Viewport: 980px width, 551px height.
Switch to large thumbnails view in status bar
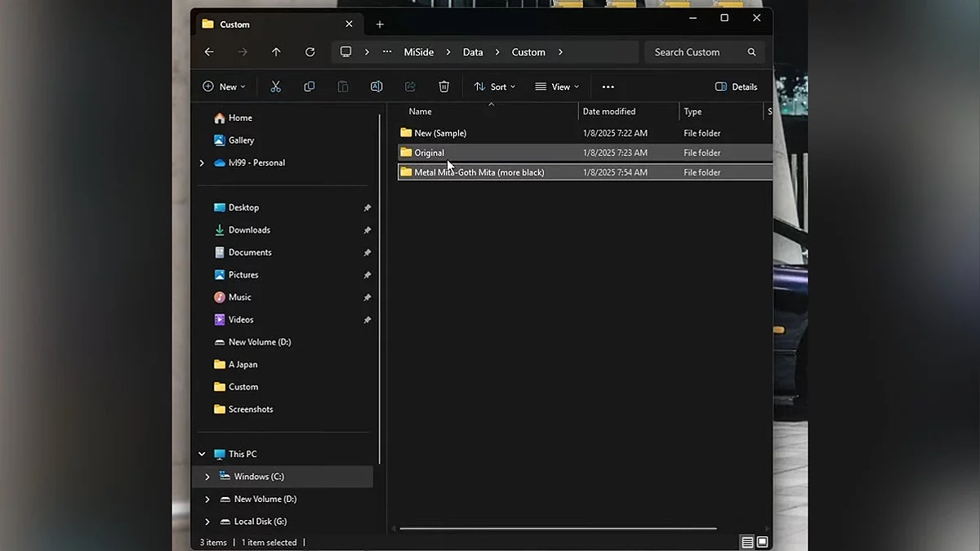coord(762,542)
